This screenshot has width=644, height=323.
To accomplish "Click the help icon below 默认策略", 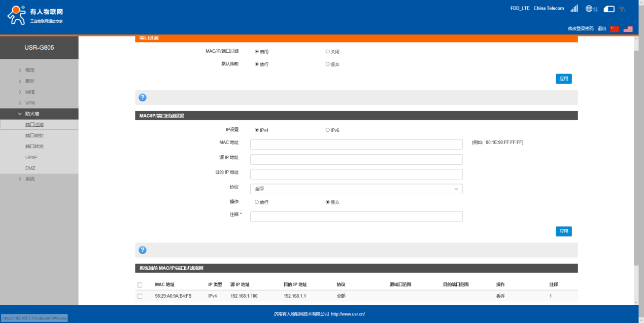I will pos(143,97).
